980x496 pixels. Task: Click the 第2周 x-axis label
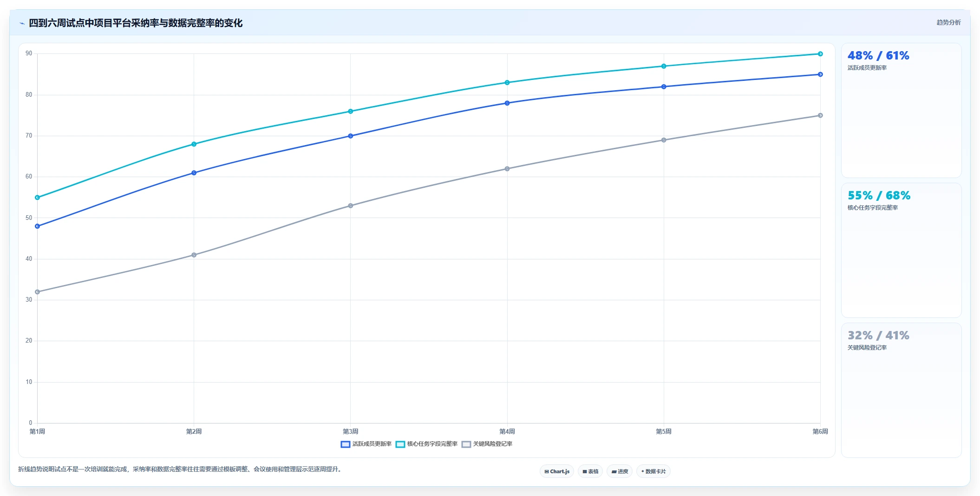tap(194, 431)
